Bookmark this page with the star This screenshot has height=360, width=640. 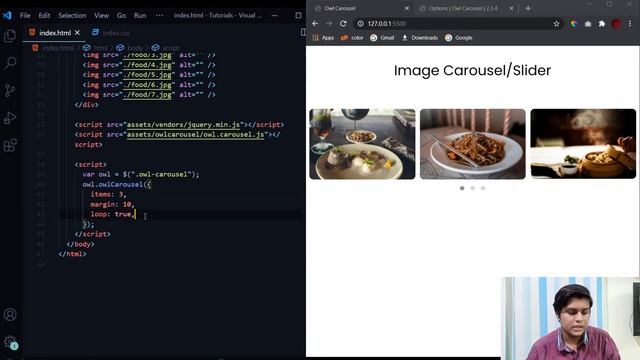556,24
